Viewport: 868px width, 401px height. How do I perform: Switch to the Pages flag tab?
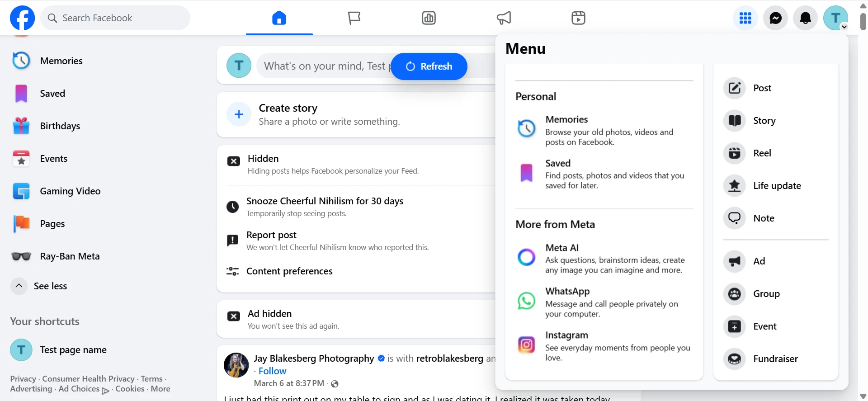[354, 18]
